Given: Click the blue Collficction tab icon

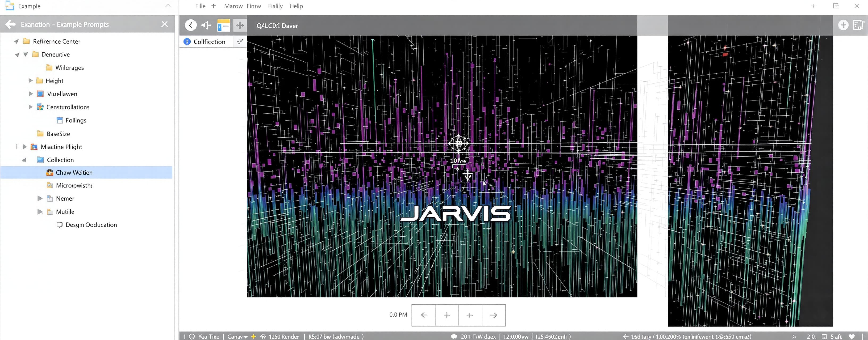Looking at the screenshot, I should tap(187, 42).
